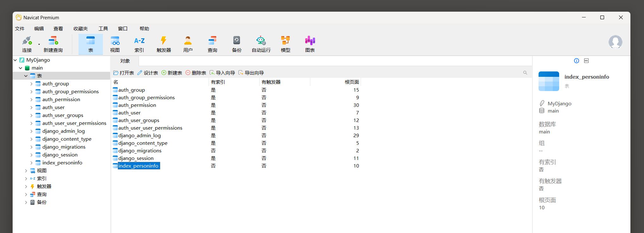Expand auth_user_groups in the tree

click(x=31, y=115)
